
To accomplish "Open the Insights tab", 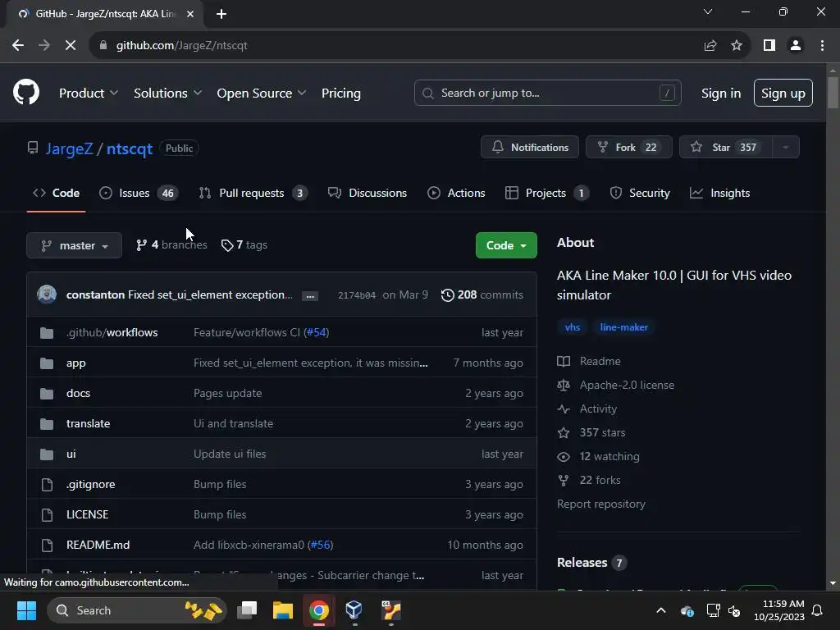I will [x=719, y=193].
